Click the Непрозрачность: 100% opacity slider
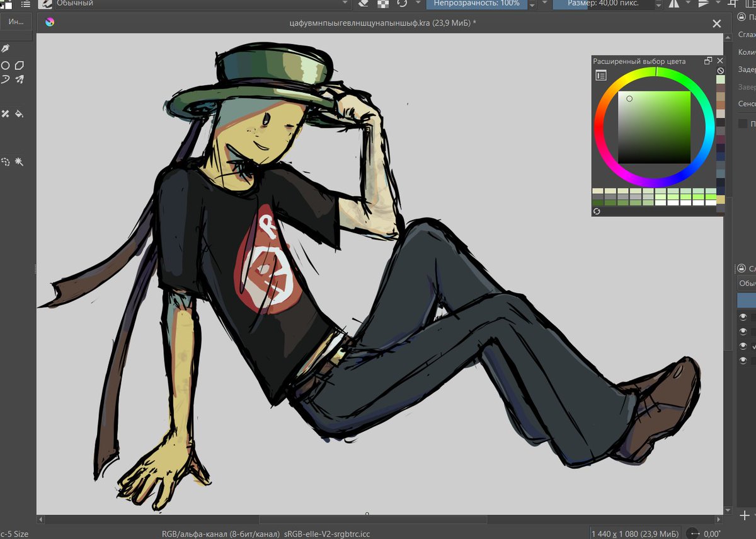The height and width of the screenshot is (539, 756). [x=477, y=4]
